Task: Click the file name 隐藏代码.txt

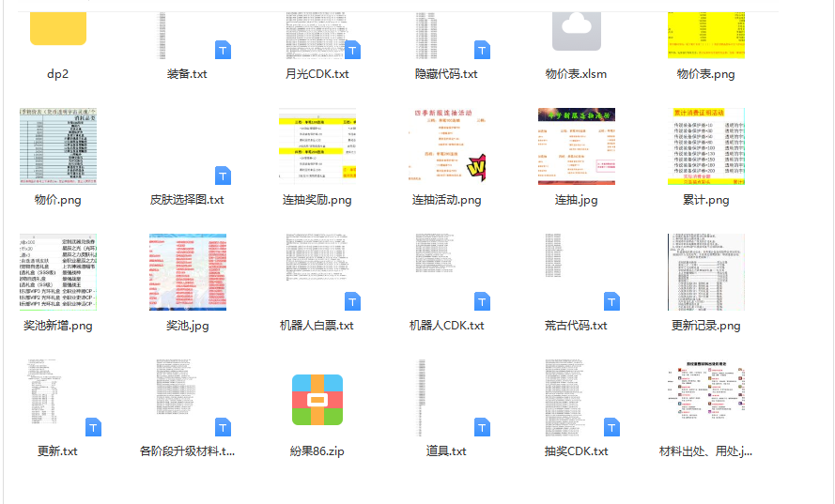Action: (x=446, y=74)
